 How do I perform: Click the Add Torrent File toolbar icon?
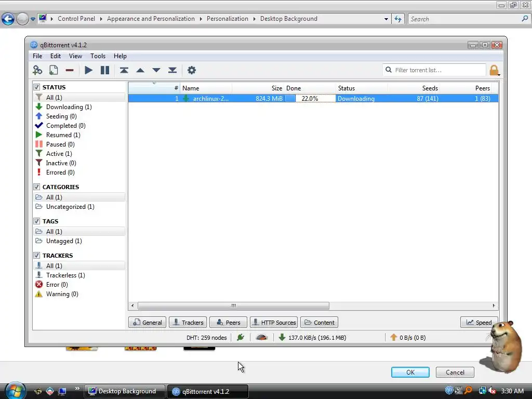tap(54, 70)
